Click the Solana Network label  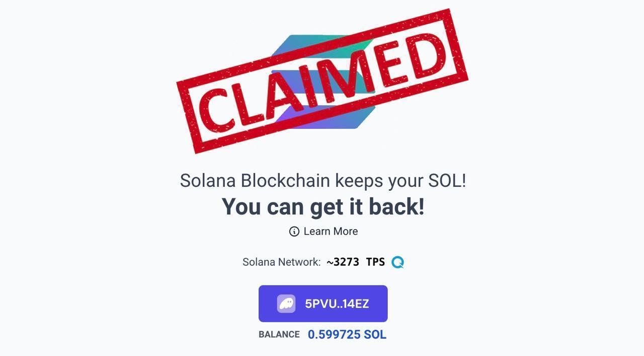click(281, 262)
